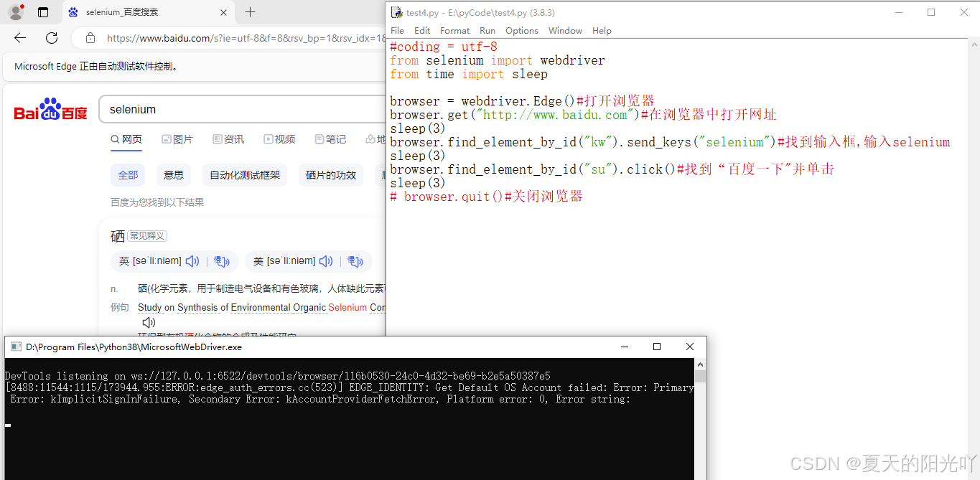Screen dimensions: 980x480
Task: Open the Edge tab actions menu icon
Action: click(x=43, y=12)
